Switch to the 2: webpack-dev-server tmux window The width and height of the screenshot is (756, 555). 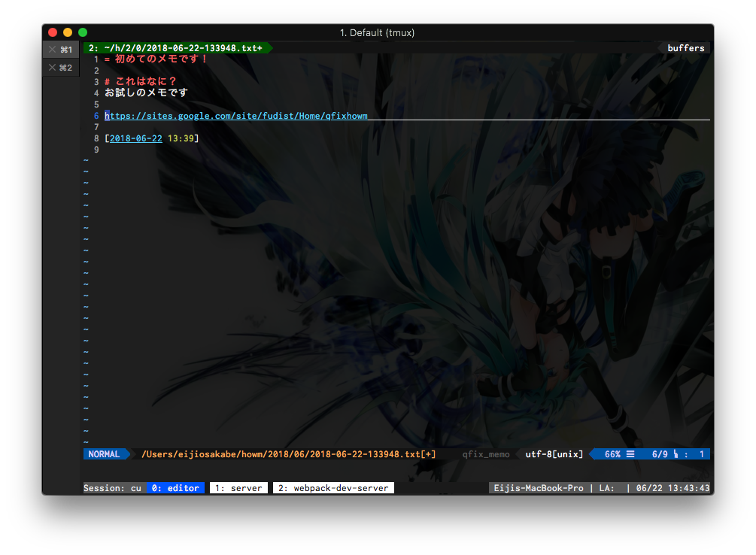tap(333, 487)
